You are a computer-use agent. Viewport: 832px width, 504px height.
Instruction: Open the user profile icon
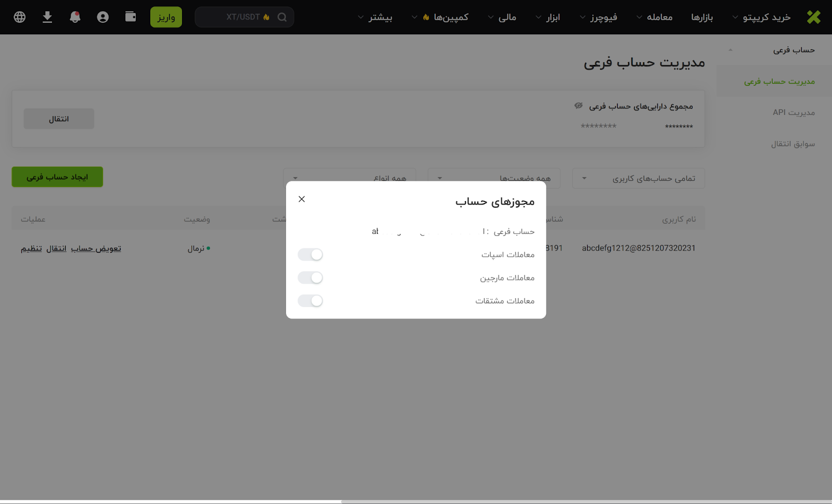103,17
